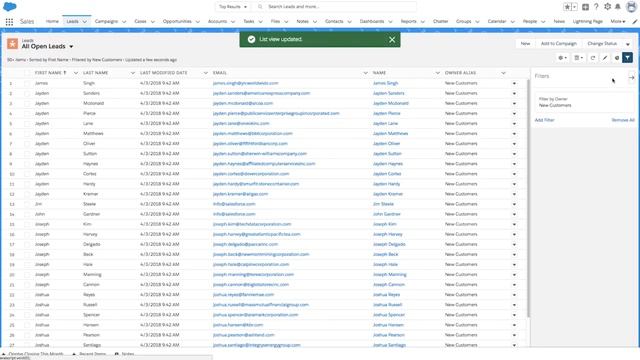Click the Edit List pencil icon
This screenshot has height=360, width=640.
pyautogui.click(x=605, y=58)
